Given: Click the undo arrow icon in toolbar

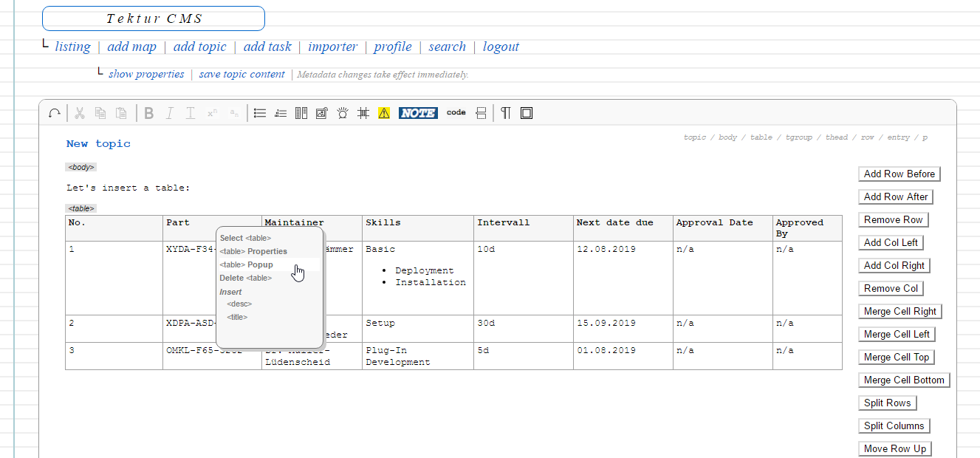Looking at the screenshot, I should coord(55,113).
